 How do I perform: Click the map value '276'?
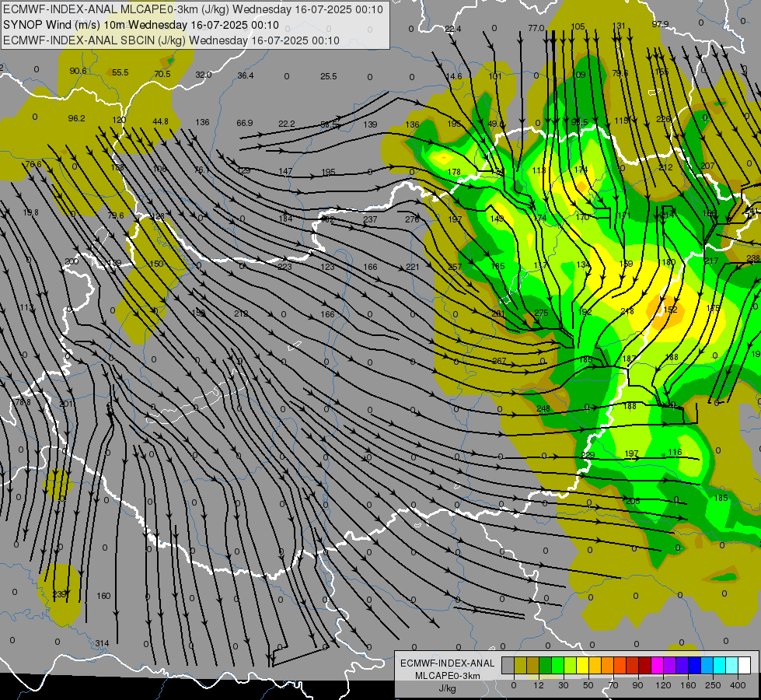[x=412, y=219]
